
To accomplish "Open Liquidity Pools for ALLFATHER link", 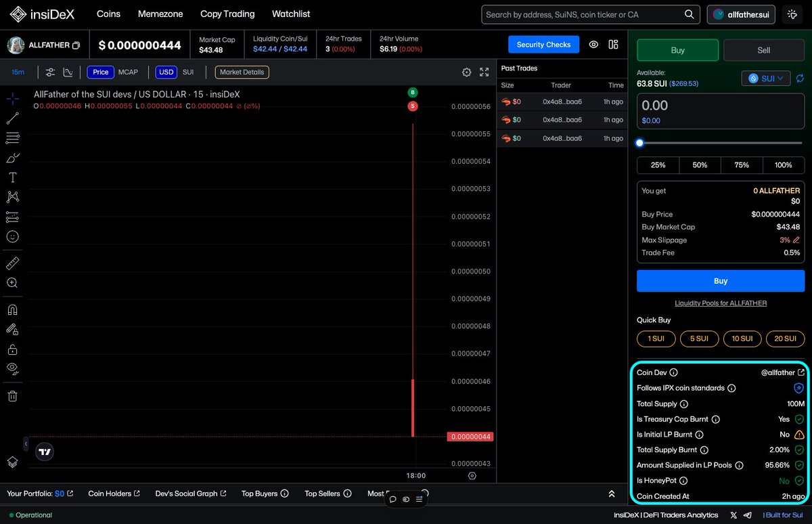I will click(x=721, y=303).
